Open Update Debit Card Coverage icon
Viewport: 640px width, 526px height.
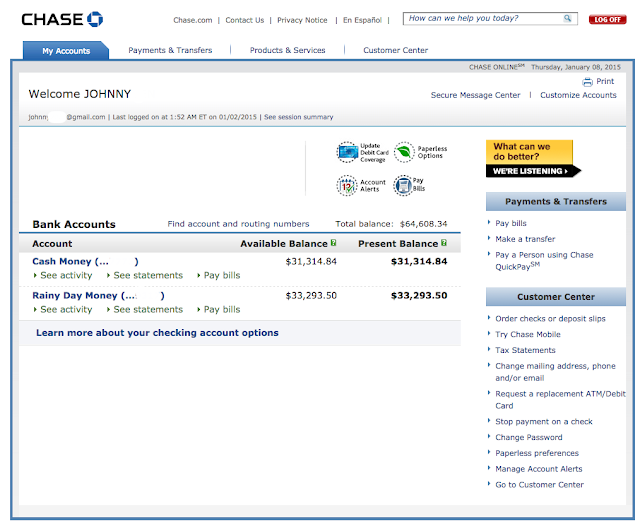pyautogui.click(x=347, y=152)
